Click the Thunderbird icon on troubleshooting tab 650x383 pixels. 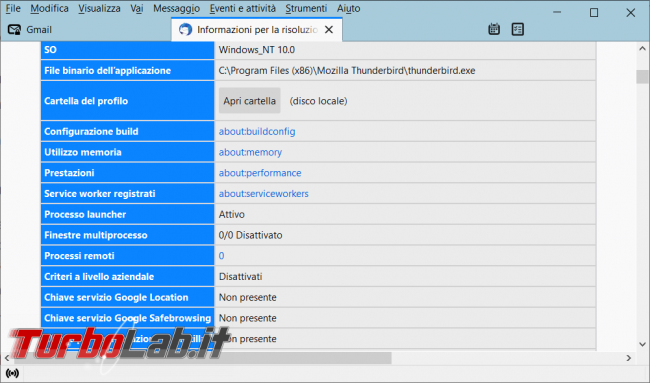[x=185, y=30]
